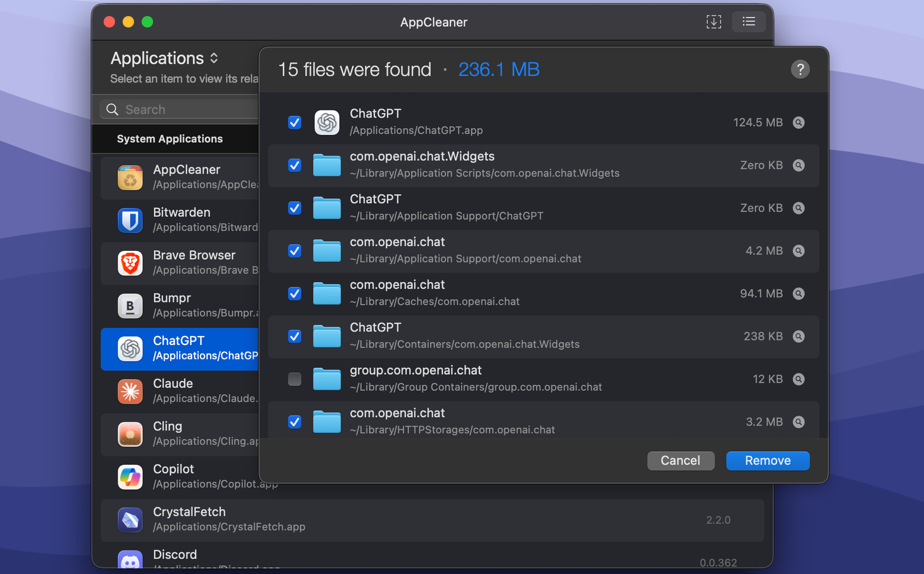Uncheck the HTTPStorages com.openai.chat entry
The height and width of the screenshot is (574, 924).
(x=294, y=422)
